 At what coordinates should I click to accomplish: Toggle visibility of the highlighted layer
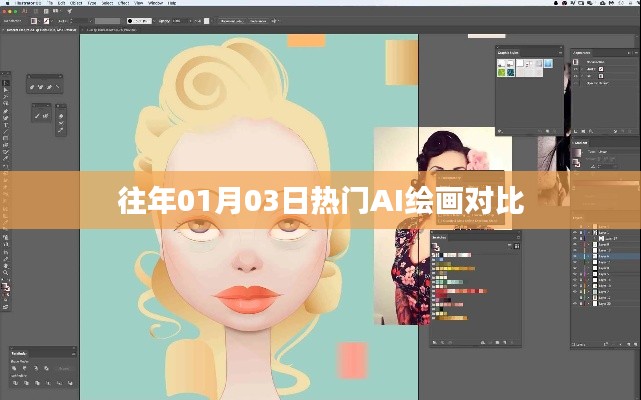[x=575, y=256]
